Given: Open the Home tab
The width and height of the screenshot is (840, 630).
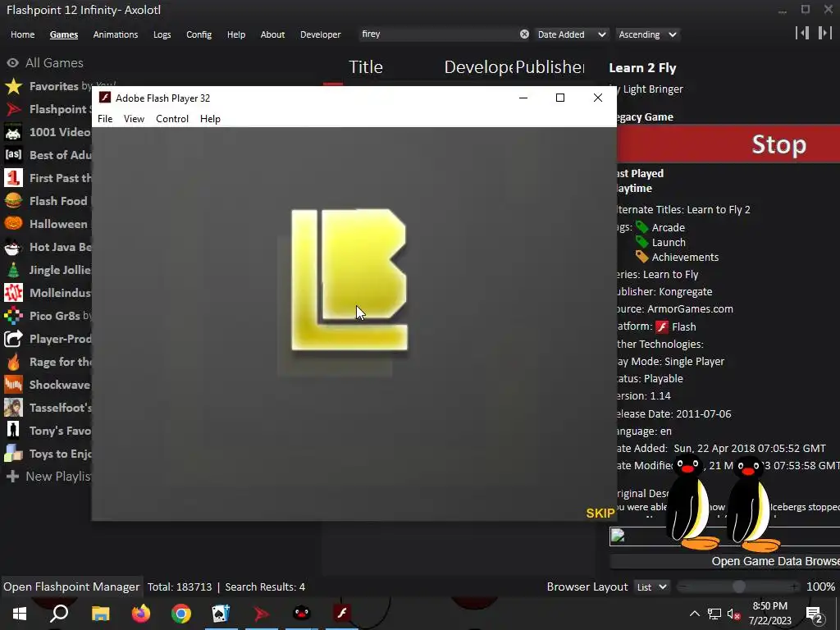Looking at the screenshot, I should pos(22,34).
